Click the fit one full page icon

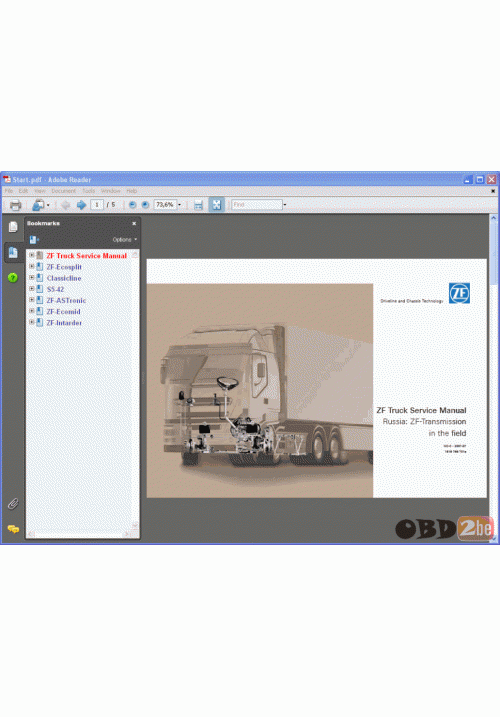pos(216,204)
